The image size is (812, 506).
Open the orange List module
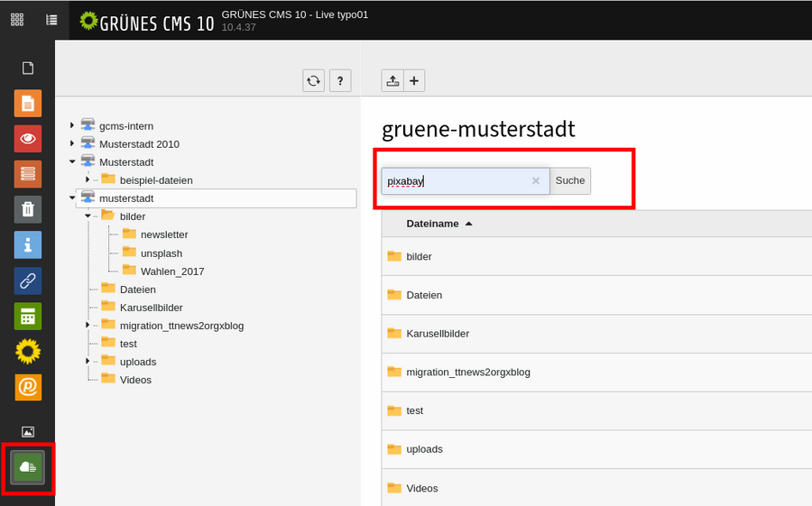(x=28, y=174)
